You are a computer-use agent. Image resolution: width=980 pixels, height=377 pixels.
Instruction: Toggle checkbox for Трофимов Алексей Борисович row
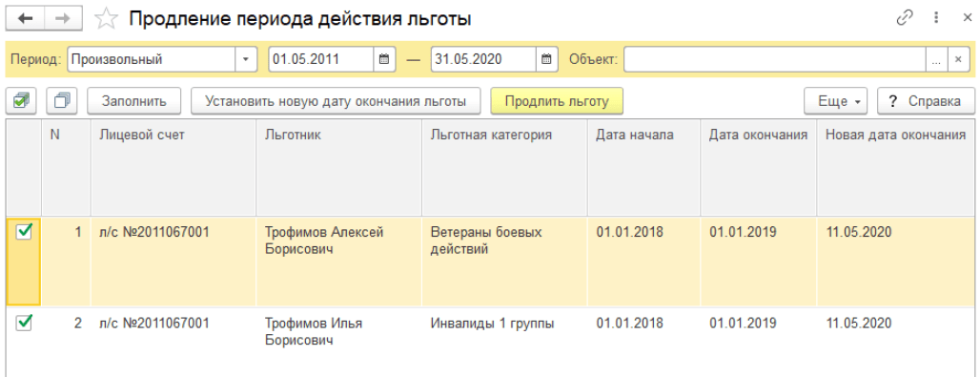coord(24,232)
